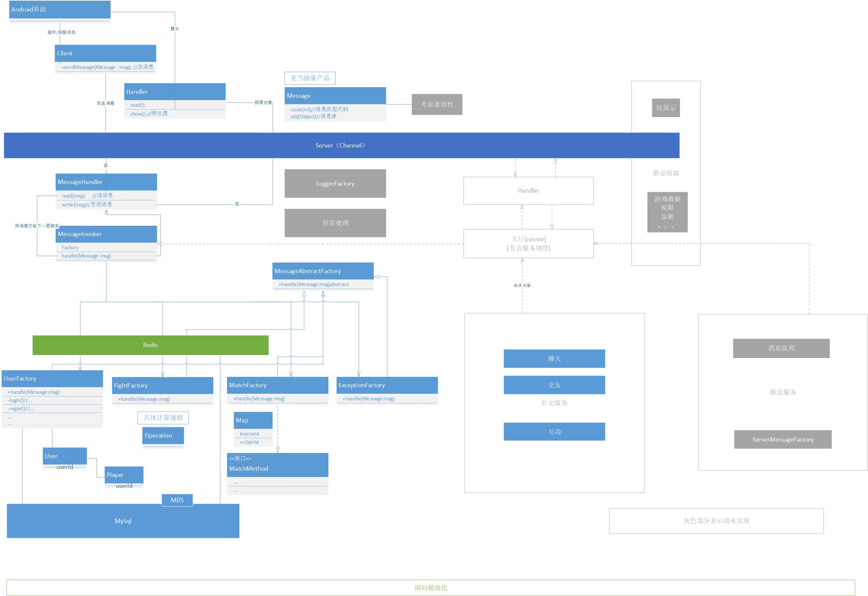Select the ServerMessageFactory gray block
Viewport: 868px width, 596px height.
coord(782,439)
